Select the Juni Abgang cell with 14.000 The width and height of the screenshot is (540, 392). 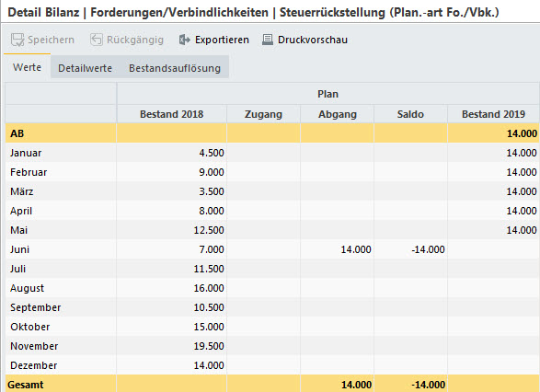[x=338, y=249]
